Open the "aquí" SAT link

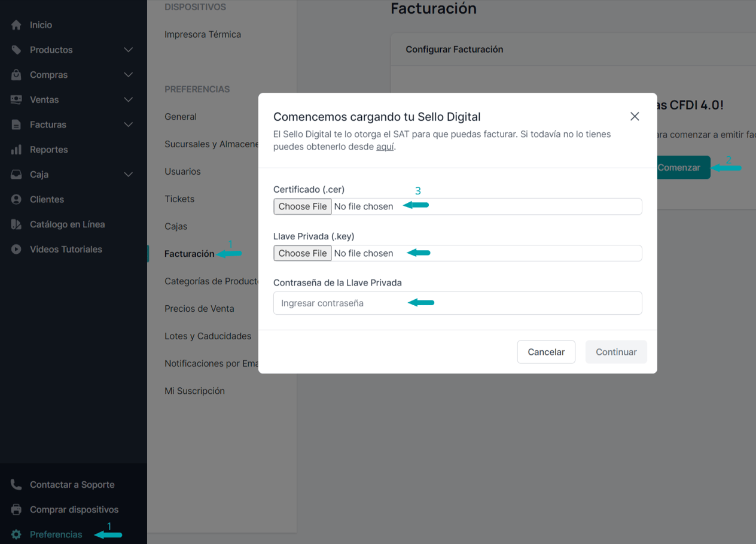coord(385,146)
